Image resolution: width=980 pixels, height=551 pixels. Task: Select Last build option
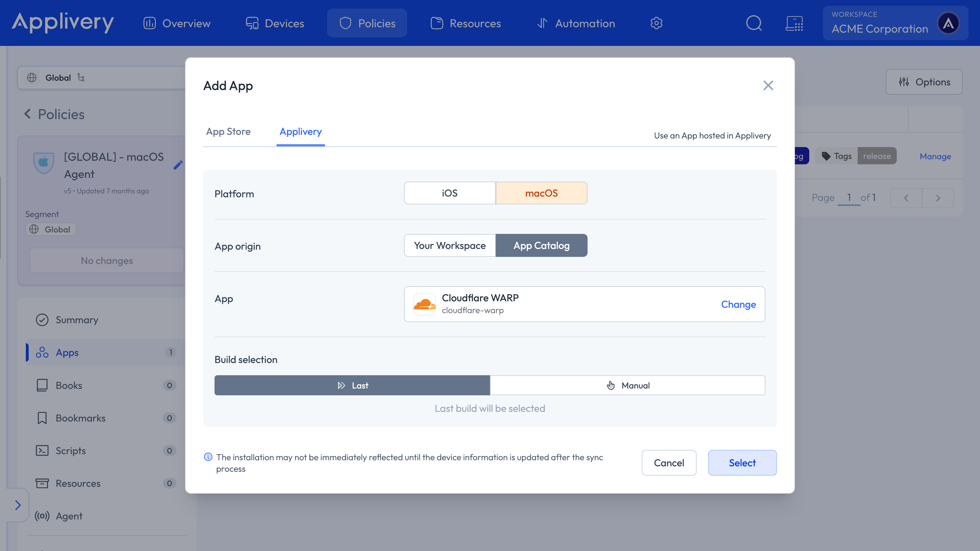pos(352,385)
